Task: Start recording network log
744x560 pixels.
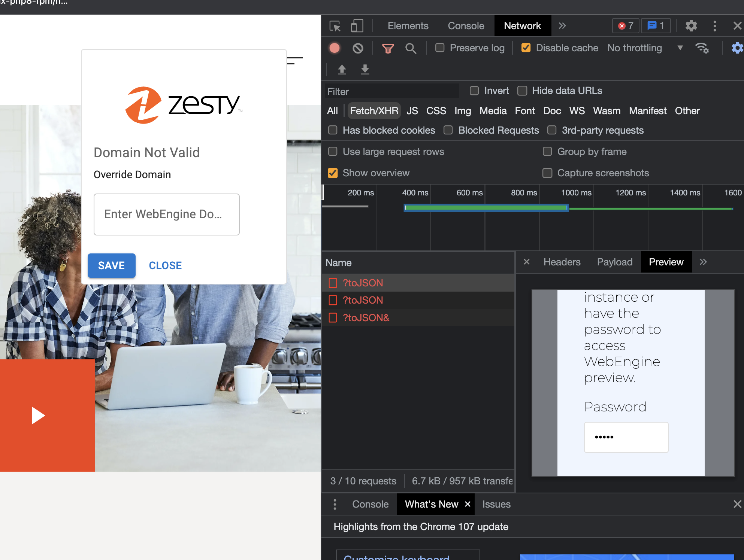Action: coord(335,48)
